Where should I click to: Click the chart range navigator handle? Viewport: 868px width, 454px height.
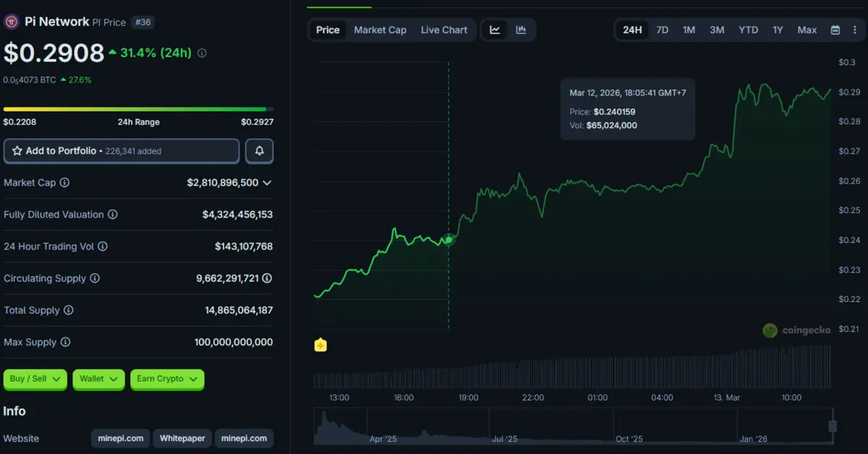tap(832, 427)
